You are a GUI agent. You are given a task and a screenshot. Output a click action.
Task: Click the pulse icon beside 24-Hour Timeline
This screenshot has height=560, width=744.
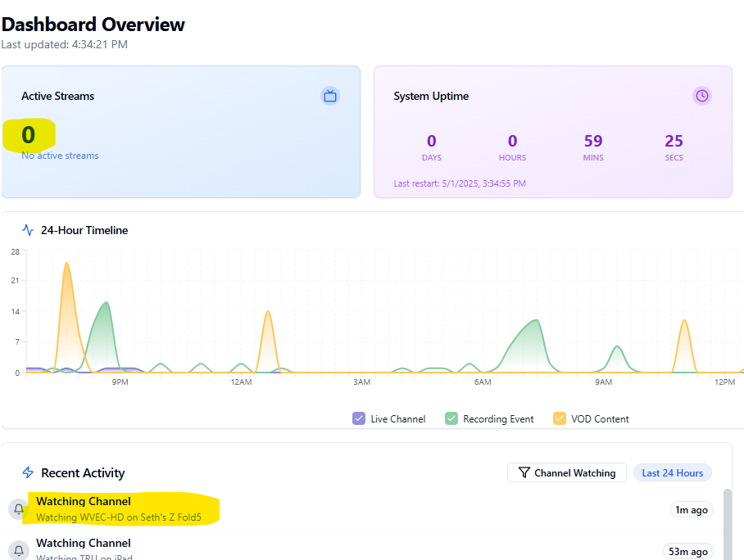click(x=29, y=230)
